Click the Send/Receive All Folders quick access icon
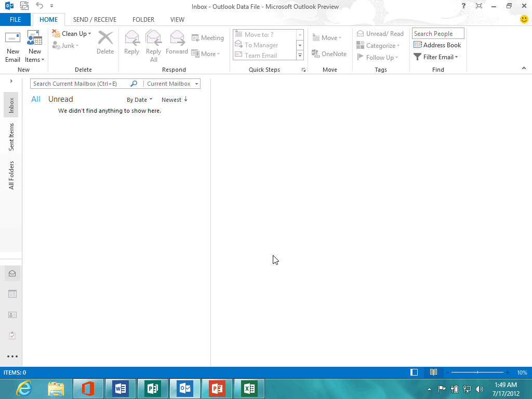 point(24,5)
